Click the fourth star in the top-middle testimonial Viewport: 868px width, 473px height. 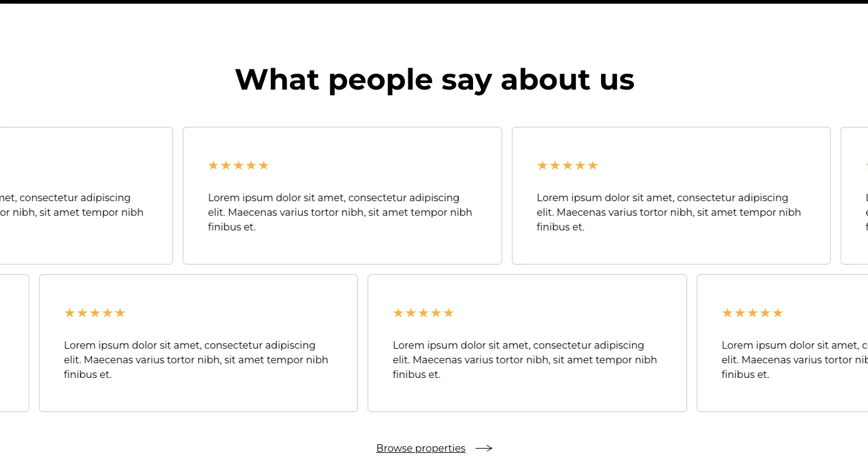click(x=251, y=165)
